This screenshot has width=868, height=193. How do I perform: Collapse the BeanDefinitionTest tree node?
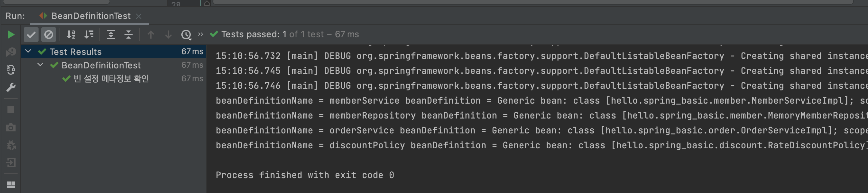pyautogui.click(x=40, y=65)
